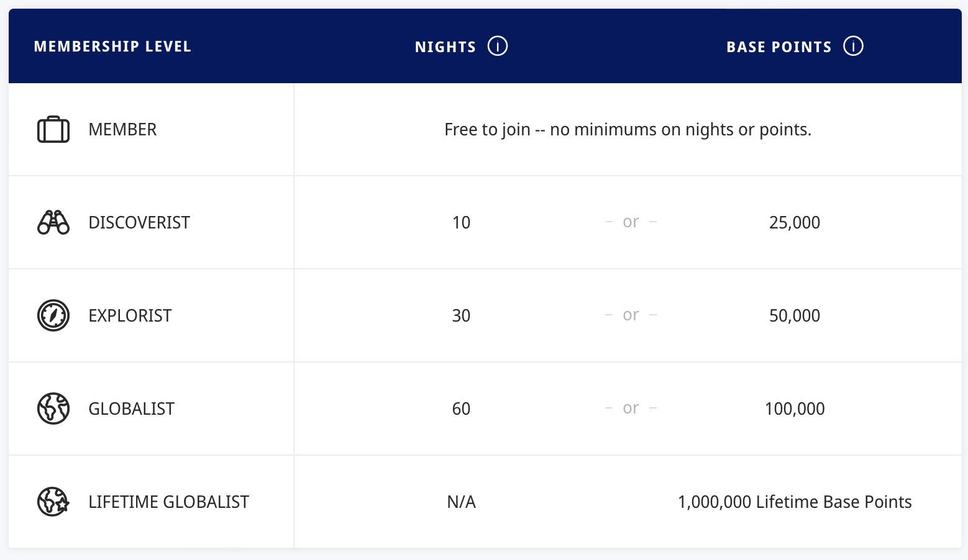Click the Lifetime Globalist globe-star icon

(53, 502)
